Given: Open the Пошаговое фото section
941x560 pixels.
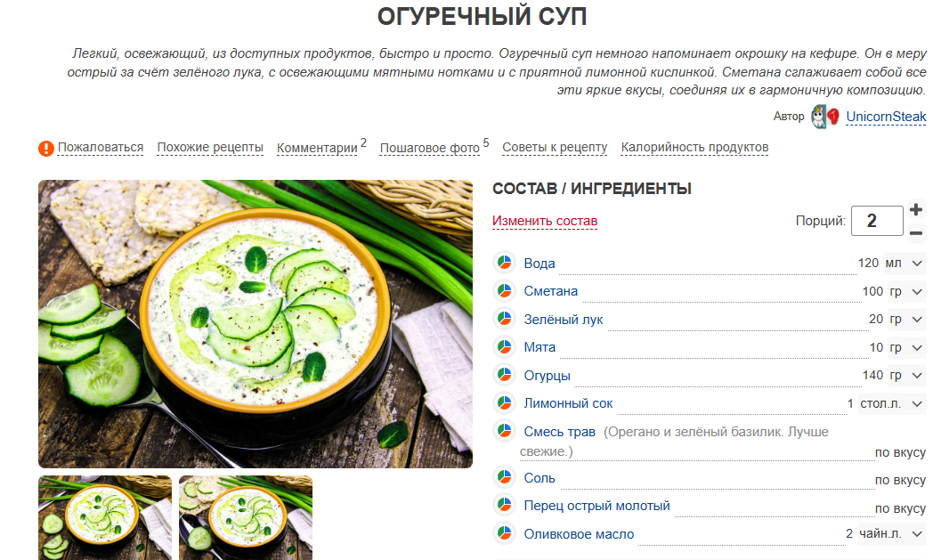Looking at the screenshot, I should [x=430, y=148].
